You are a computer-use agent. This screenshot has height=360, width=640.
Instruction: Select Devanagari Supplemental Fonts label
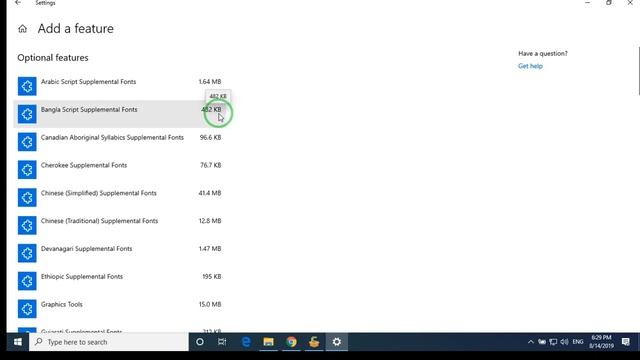(x=86, y=249)
